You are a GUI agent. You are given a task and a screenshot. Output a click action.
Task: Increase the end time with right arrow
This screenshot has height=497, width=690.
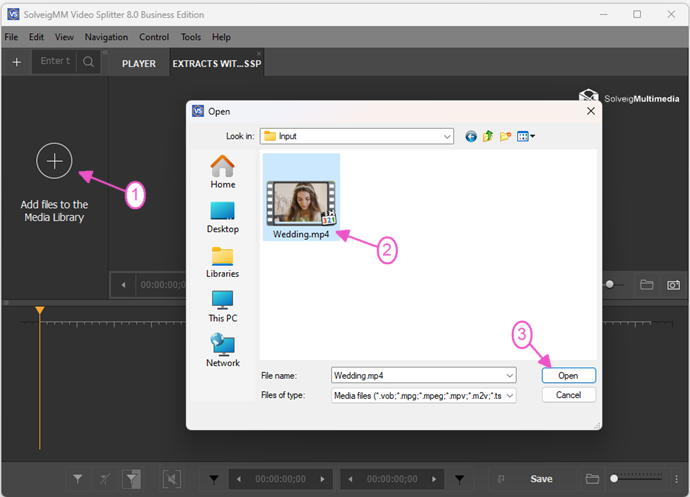coord(434,479)
